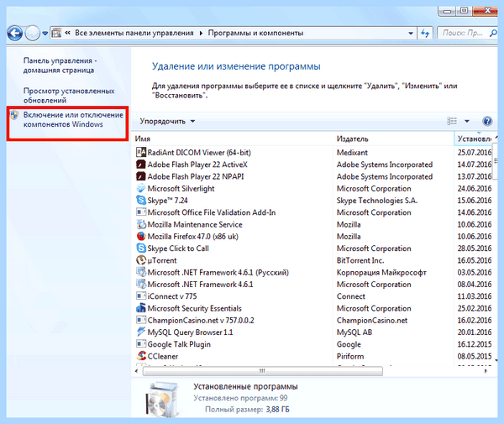The image size is (504, 424).
Task: Open the 'Упорядочить' dropdown menu
Action: [x=167, y=122]
